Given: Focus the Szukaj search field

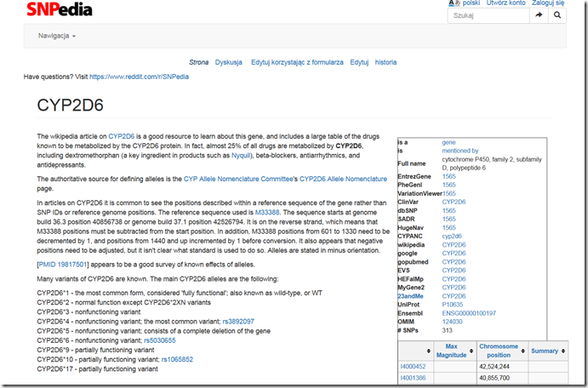Looking at the screenshot, I should pyautogui.click(x=488, y=15).
